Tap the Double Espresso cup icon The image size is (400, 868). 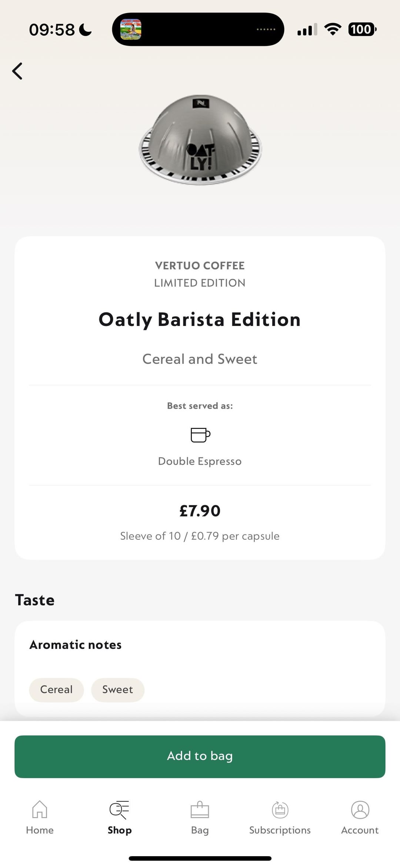[x=200, y=435]
